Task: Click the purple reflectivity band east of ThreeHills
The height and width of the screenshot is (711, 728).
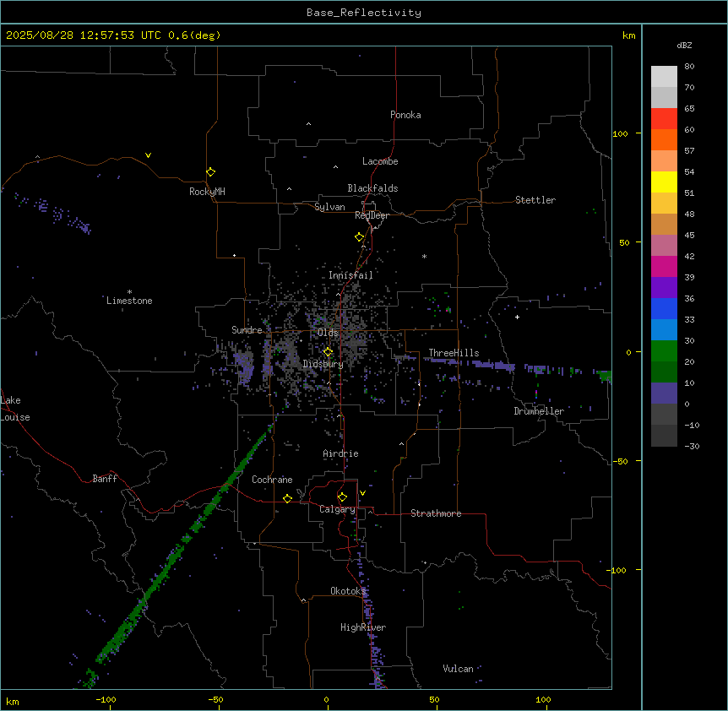Action: 494,366
